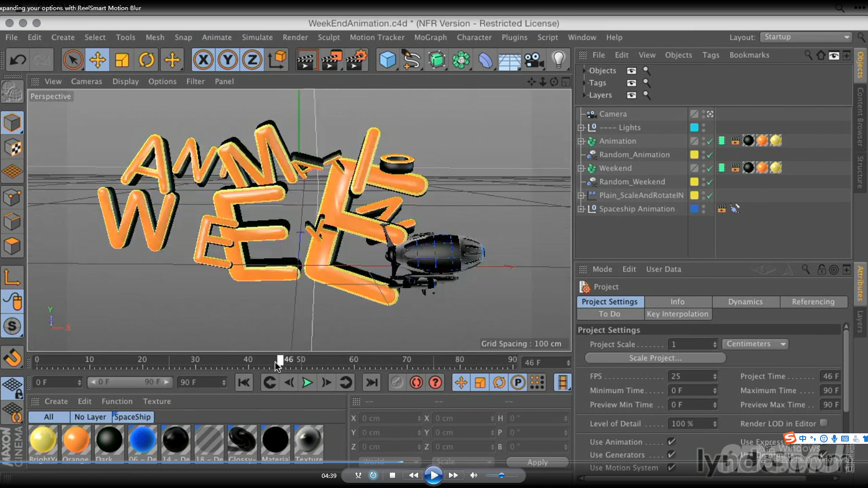Toggle Render LOD in Editor checkbox
The image size is (868, 488).
click(x=824, y=423)
